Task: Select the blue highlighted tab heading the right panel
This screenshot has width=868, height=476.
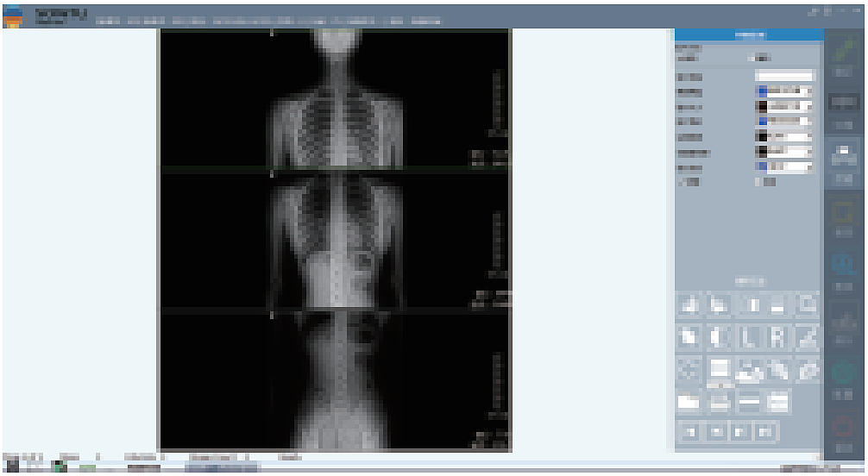Action: click(748, 34)
